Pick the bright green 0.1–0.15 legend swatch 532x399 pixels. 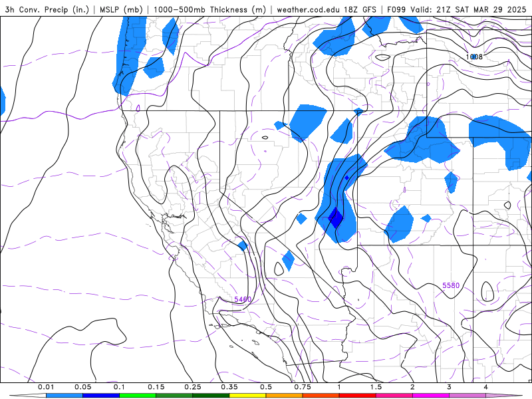click(138, 396)
